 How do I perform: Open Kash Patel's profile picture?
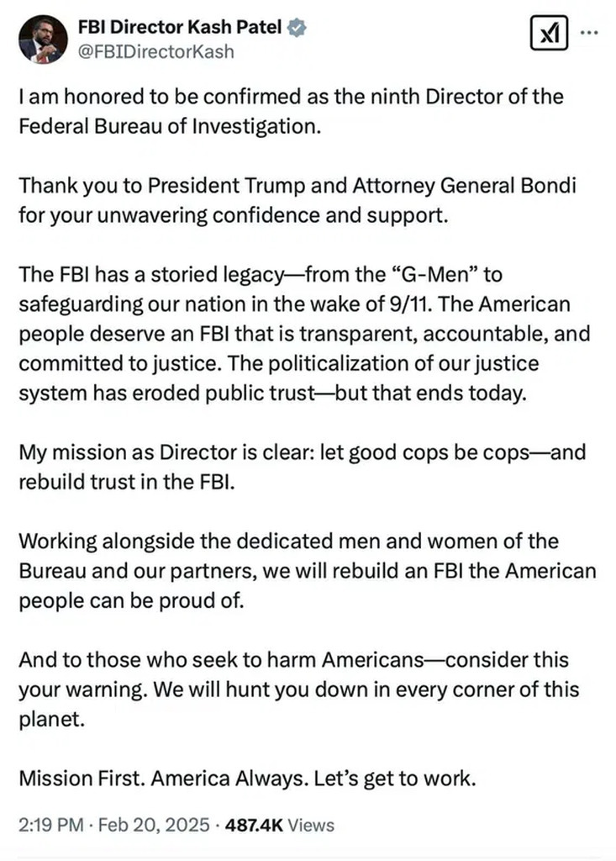pyautogui.click(x=41, y=39)
